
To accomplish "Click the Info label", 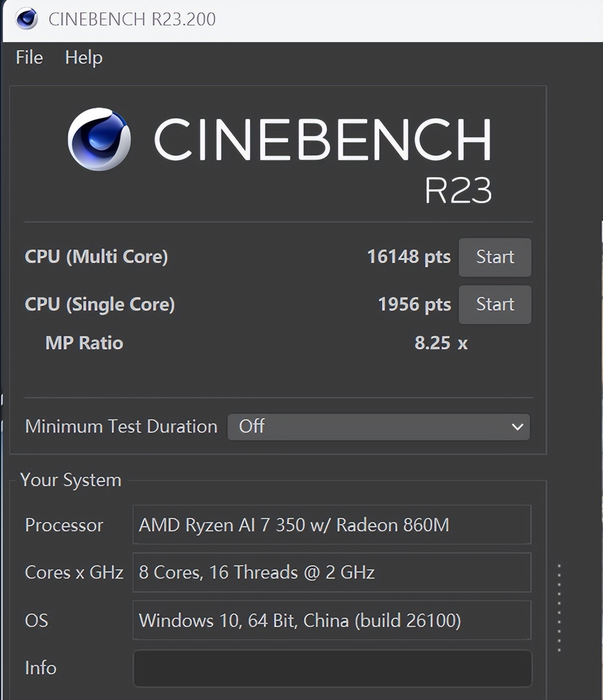I will coord(41,668).
